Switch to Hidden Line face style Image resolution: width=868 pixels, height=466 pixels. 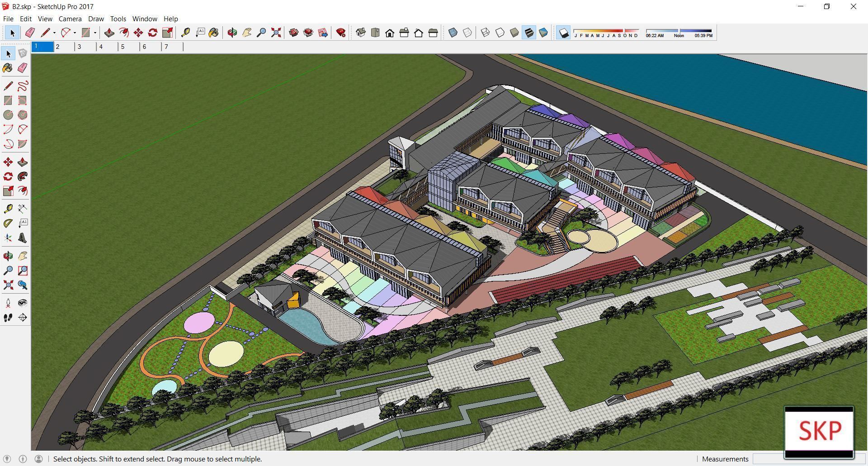[500, 33]
